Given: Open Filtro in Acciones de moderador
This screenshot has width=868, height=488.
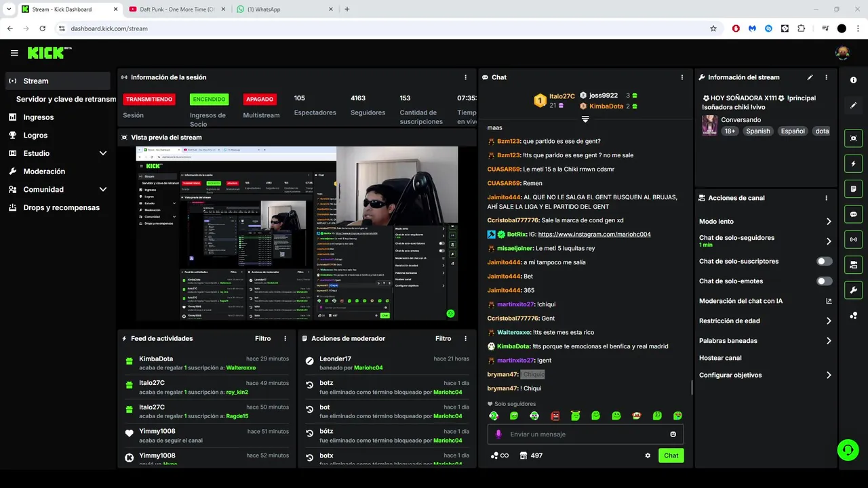Looking at the screenshot, I should point(443,338).
